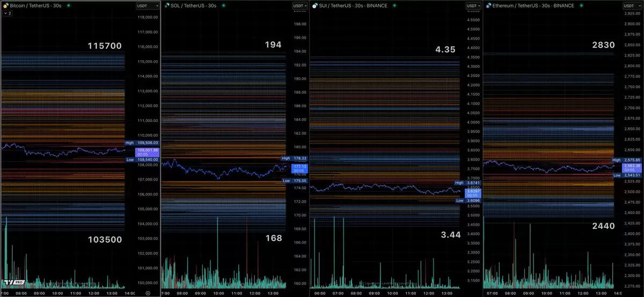Select the 168 text annotation on SOL chart
This screenshot has height=297, width=644.
(x=273, y=238)
